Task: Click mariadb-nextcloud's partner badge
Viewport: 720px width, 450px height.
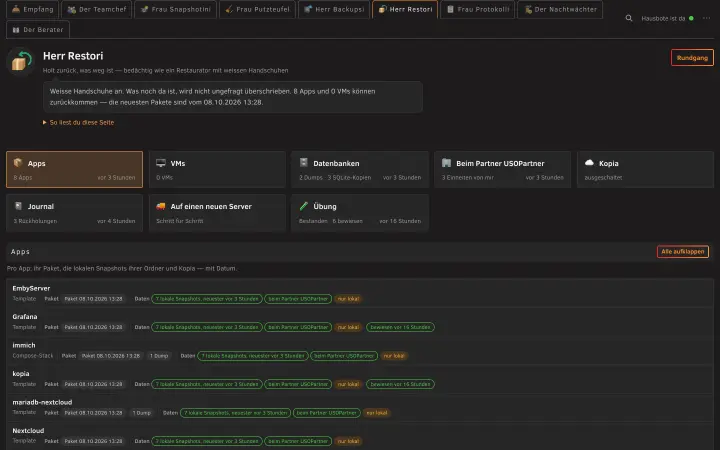Action: (x=326, y=413)
